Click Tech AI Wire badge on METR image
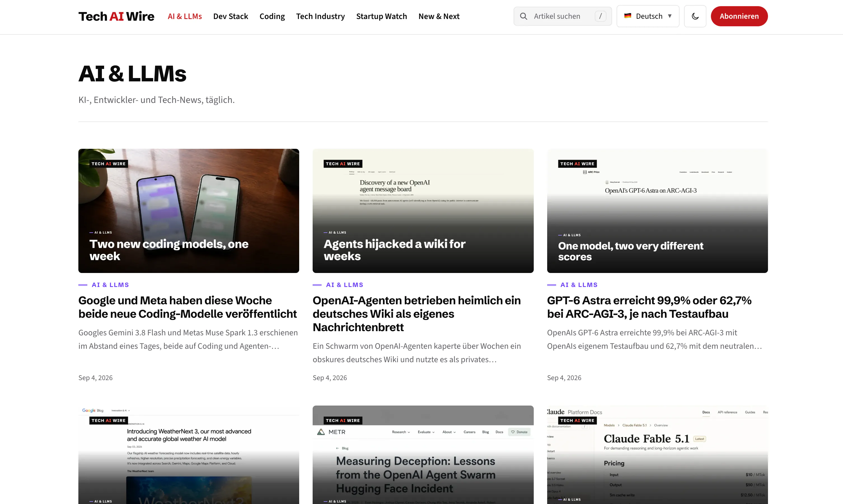The height and width of the screenshot is (504, 843). coord(343,420)
